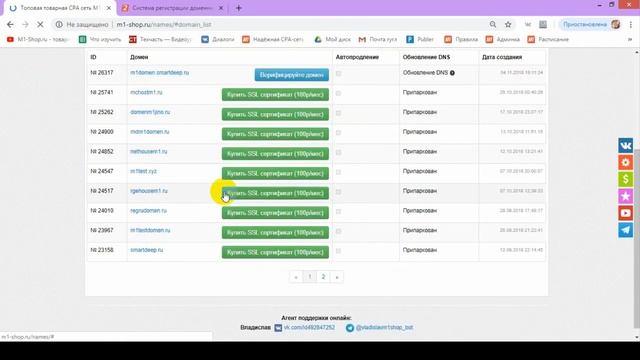Click next page arrow in pagination

pyautogui.click(x=337, y=277)
